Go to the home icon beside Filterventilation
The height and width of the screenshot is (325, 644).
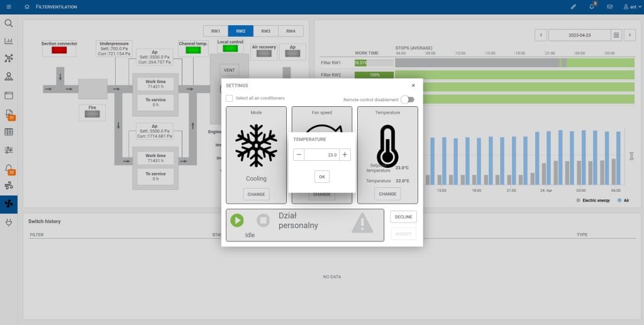pyautogui.click(x=27, y=6)
